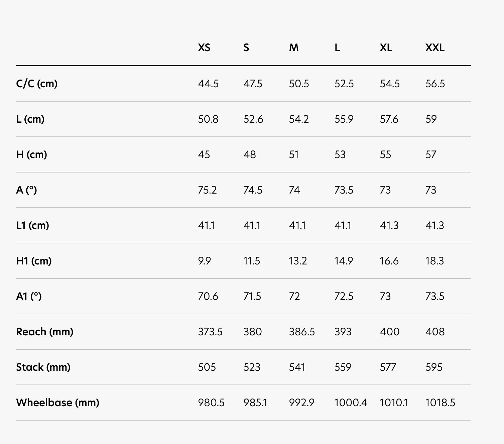This screenshot has width=504, height=444.
Task: Select the Stack (mm) row label
Action: pyautogui.click(x=43, y=367)
